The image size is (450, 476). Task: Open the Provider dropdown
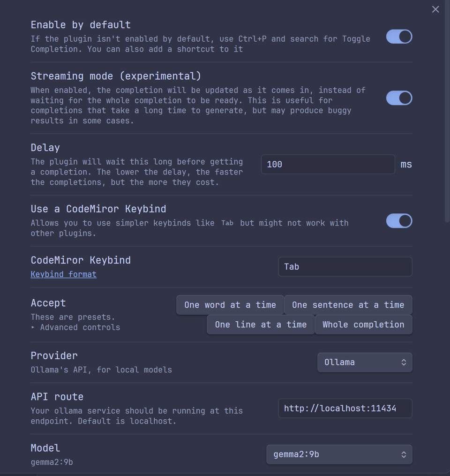point(365,362)
